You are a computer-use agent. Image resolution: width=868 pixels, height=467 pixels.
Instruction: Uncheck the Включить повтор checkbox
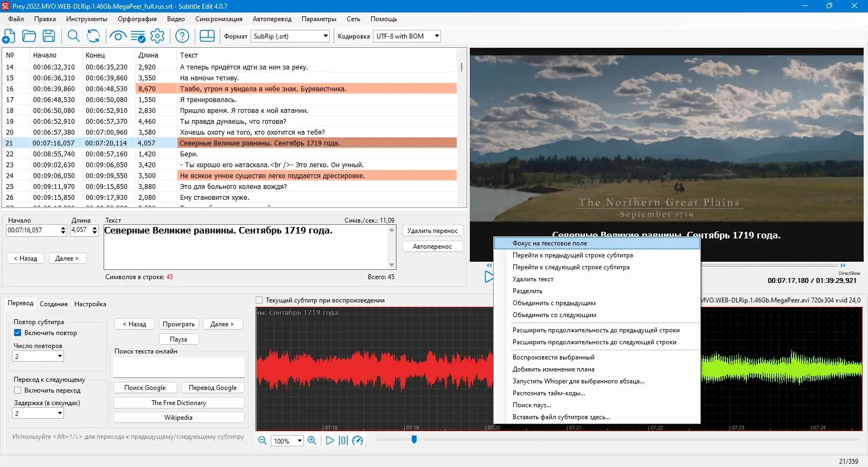click(x=18, y=333)
